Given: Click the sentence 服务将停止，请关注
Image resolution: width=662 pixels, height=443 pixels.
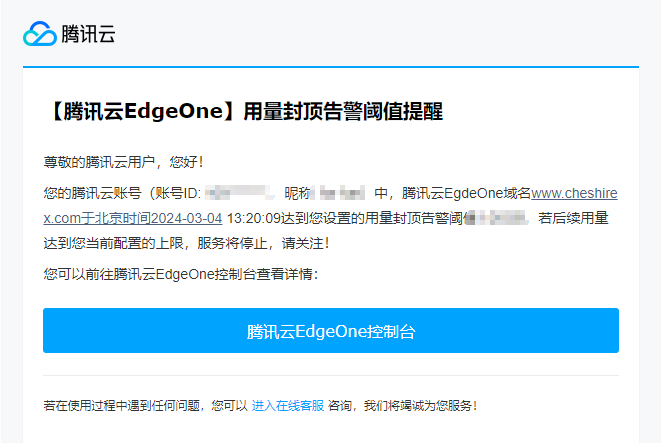Looking at the screenshot, I should (x=263, y=243).
